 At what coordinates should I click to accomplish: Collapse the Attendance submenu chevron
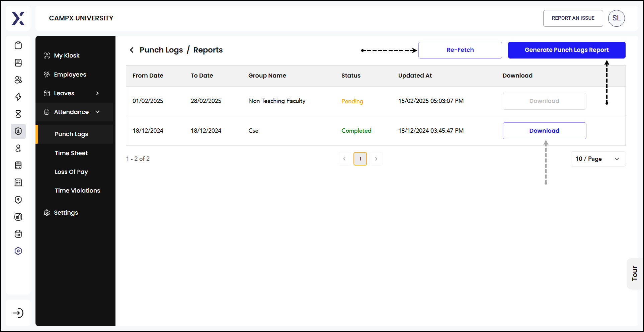pos(97,112)
